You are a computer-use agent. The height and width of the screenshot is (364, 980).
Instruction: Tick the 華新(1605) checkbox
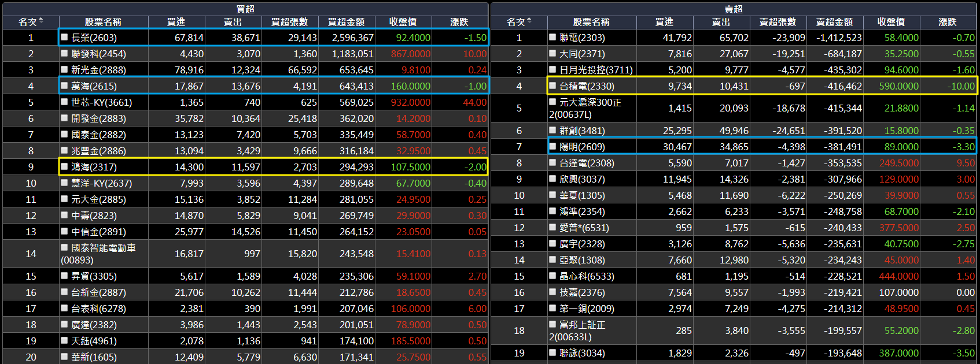point(64,356)
